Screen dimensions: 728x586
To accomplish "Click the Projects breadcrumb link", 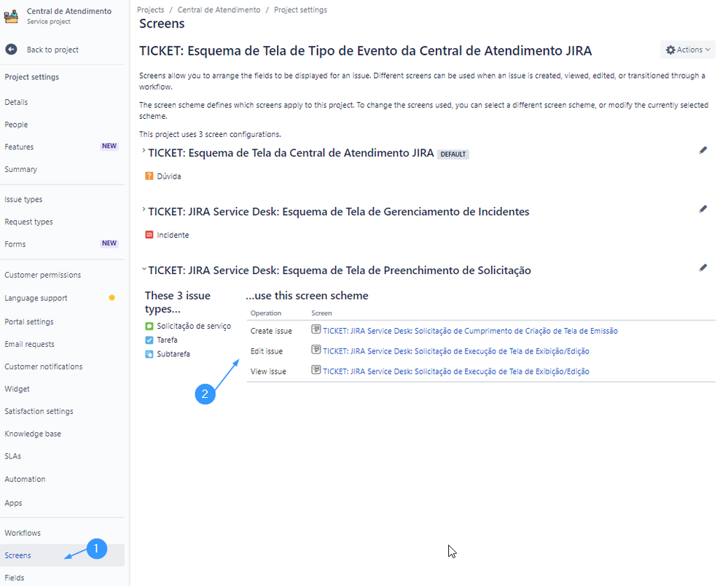I will pos(150,9).
